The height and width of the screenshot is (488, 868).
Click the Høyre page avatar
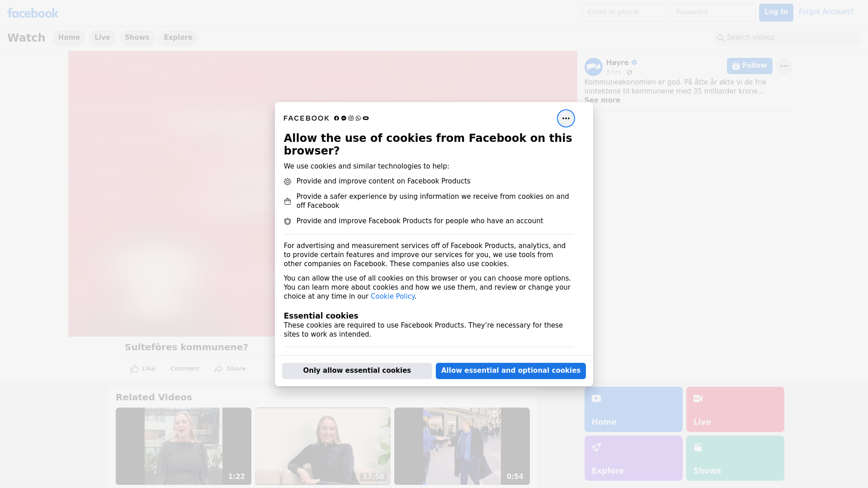(593, 67)
